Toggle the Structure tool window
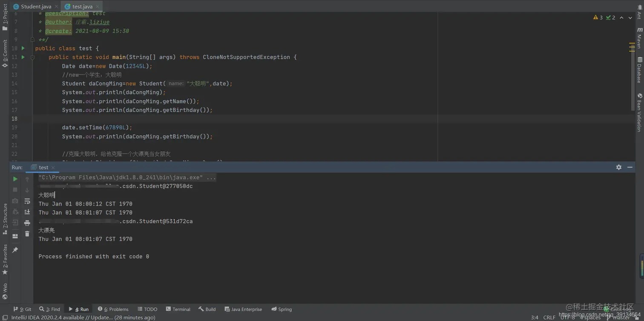This screenshot has height=321, width=644. pos(5,219)
